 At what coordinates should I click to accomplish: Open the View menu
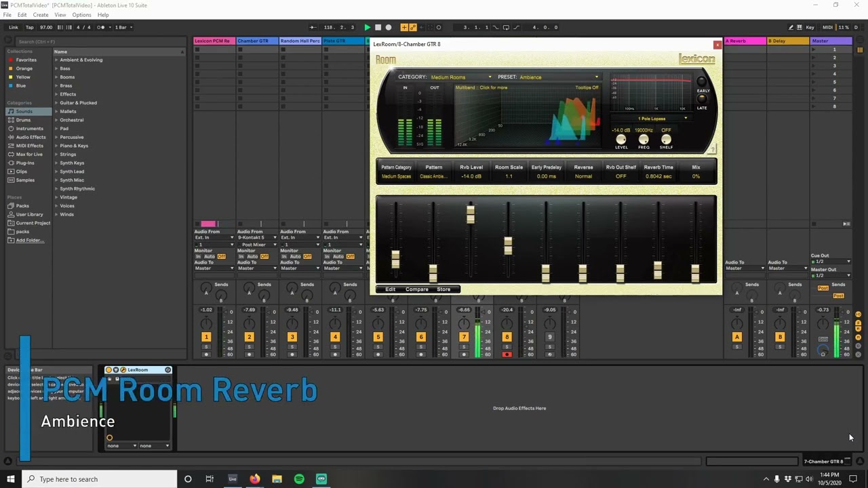point(60,15)
